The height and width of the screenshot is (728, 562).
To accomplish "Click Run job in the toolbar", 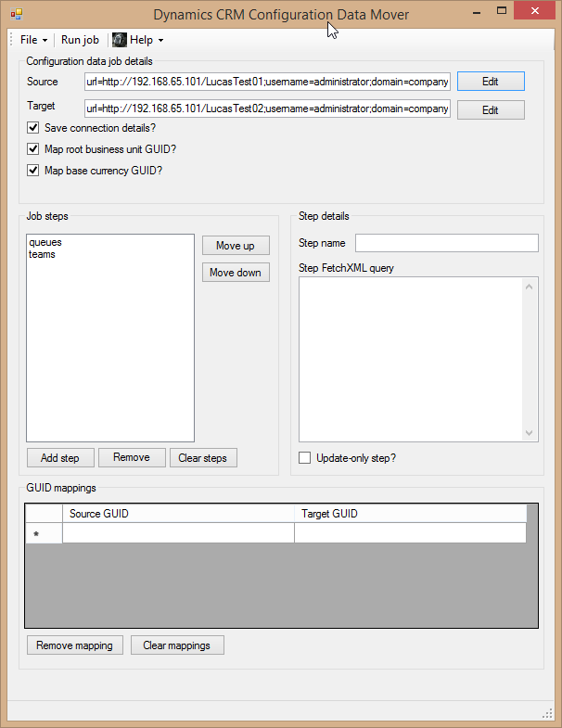I will [x=80, y=40].
